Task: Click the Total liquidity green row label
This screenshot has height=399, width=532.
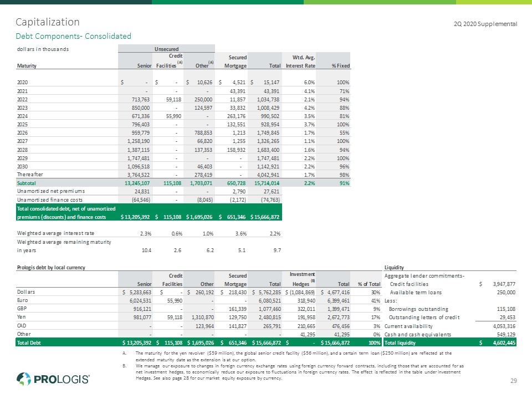Action: 400,342
